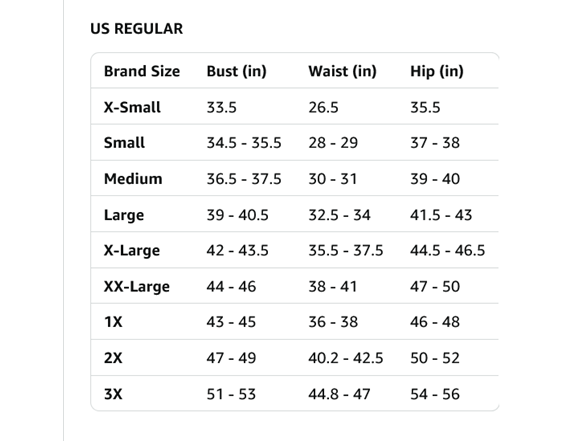Select the XX-Large size row label
The image size is (588, 441).
[136, 286]
